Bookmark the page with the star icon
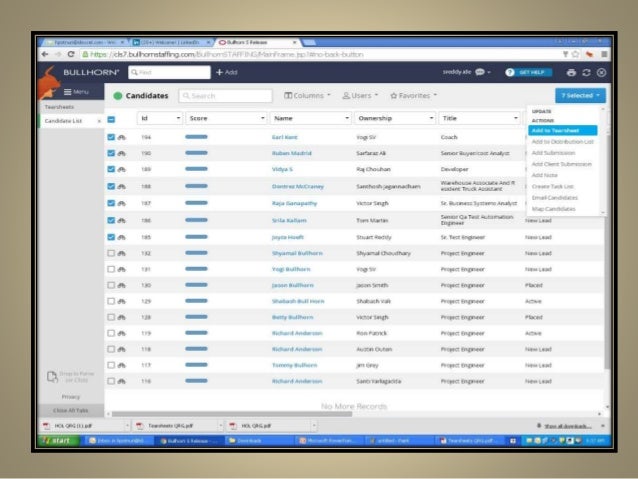 click(x=575, y=54)
